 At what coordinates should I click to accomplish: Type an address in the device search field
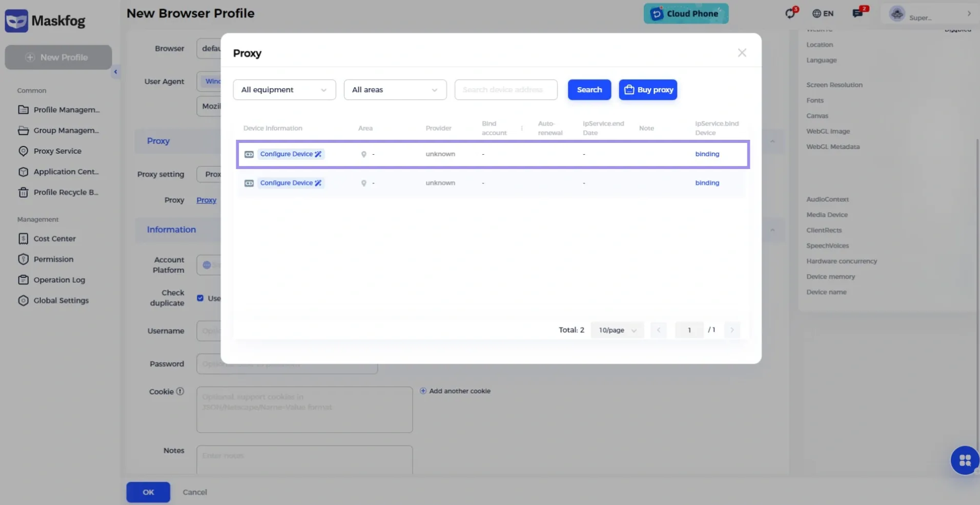point(505,90)
